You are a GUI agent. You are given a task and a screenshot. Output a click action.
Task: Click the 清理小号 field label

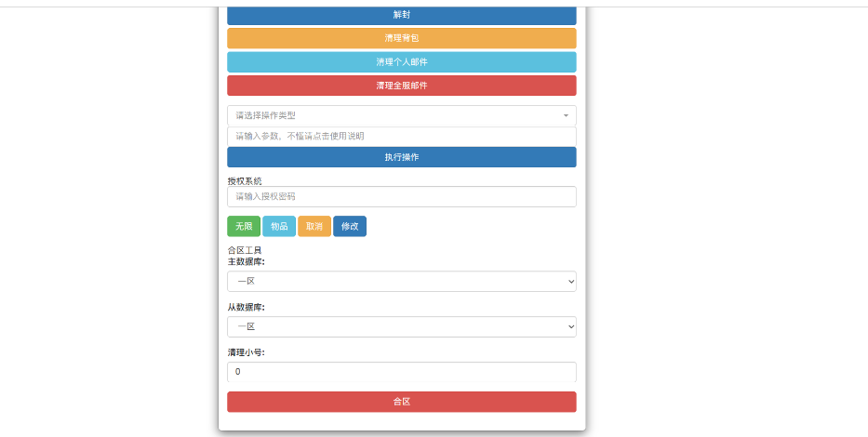(246, 353)
